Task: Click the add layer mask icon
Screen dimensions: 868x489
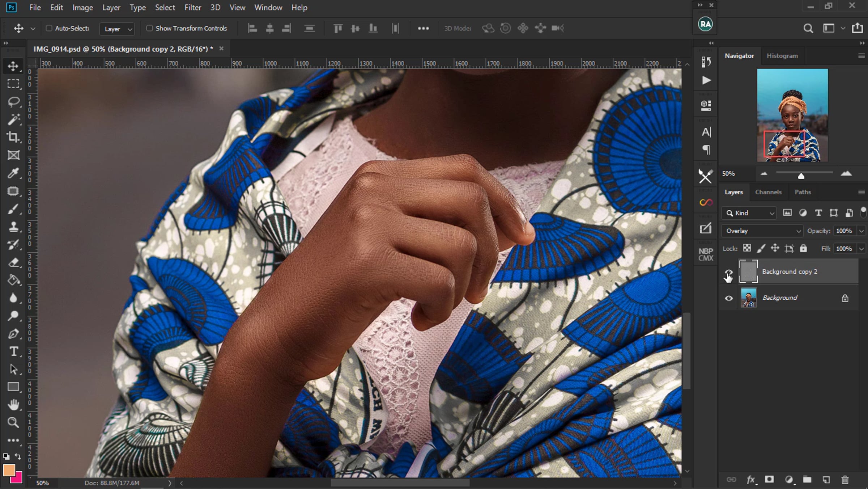Action: tap(769, 480)
